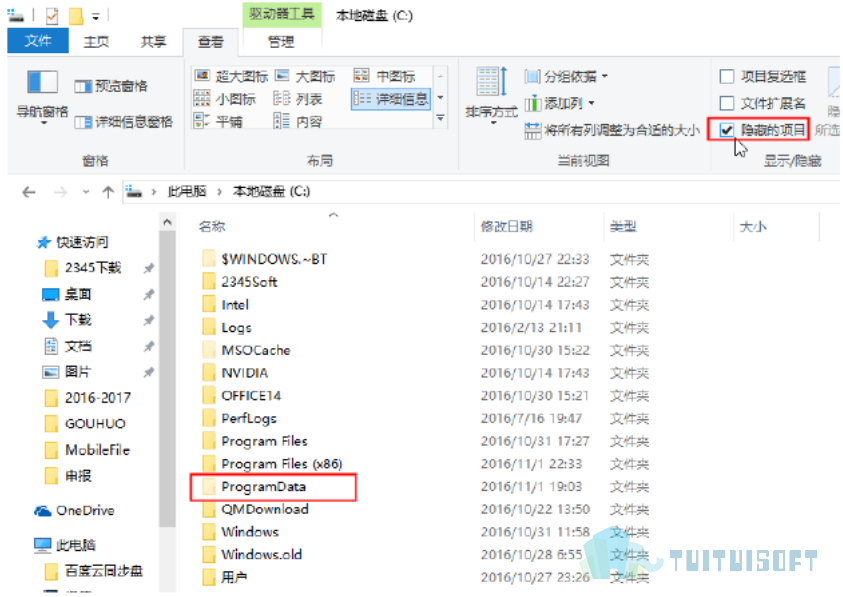Open the recent locations dropdown

point(85,192)
